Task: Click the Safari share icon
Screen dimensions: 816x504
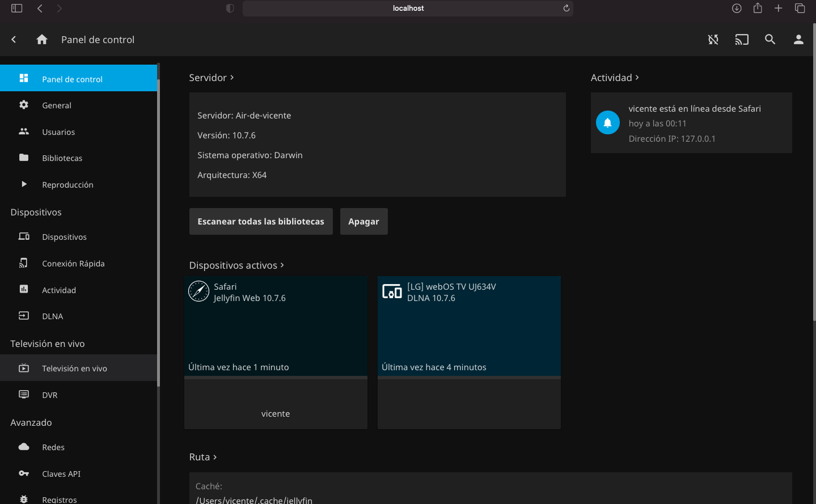Action: pyautogui.click(x=758, y=8)
